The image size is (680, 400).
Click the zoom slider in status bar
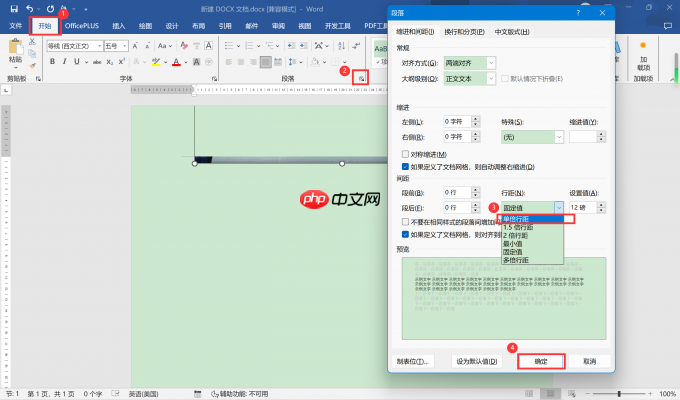619,394
